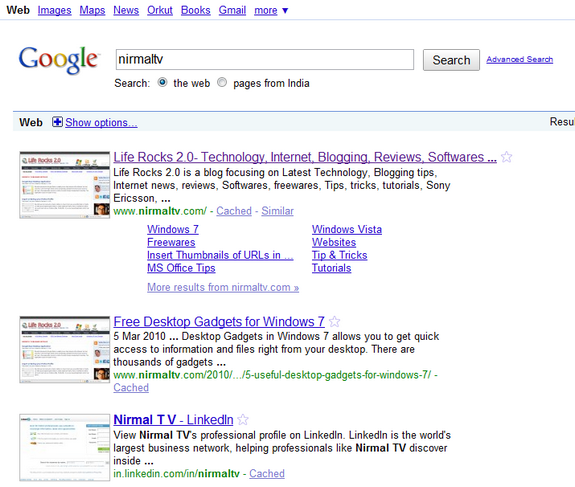Click the www.nirmaltv.com/ green URL text
This screenshot has height=487, width=575.
tap(160, 211)
